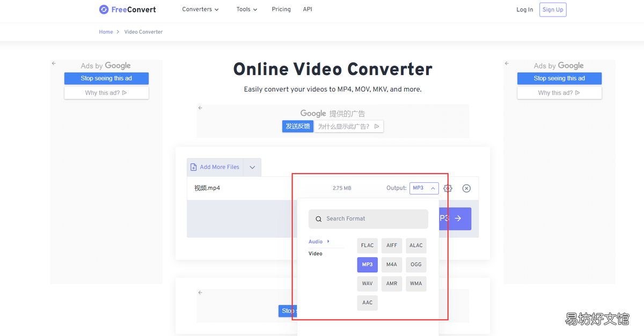The width and height of the screenshot is (644, 336).
Task: Click the Sign Up button
Action: pos(553,10)
